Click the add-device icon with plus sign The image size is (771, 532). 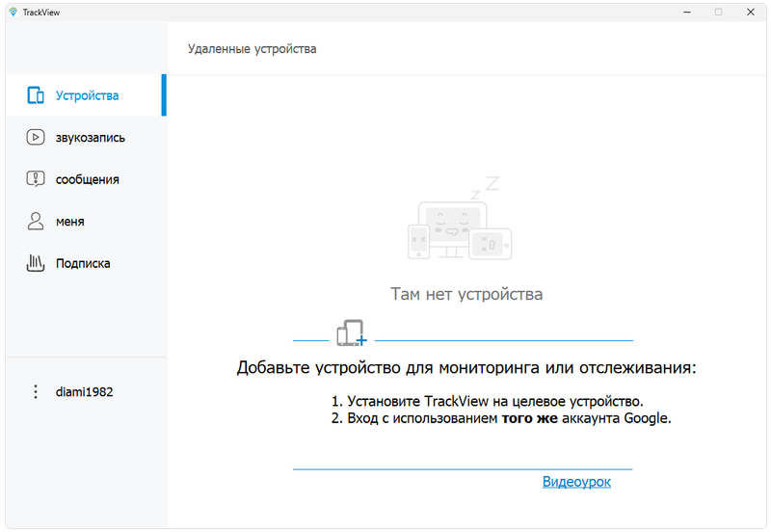coord(352,332)
